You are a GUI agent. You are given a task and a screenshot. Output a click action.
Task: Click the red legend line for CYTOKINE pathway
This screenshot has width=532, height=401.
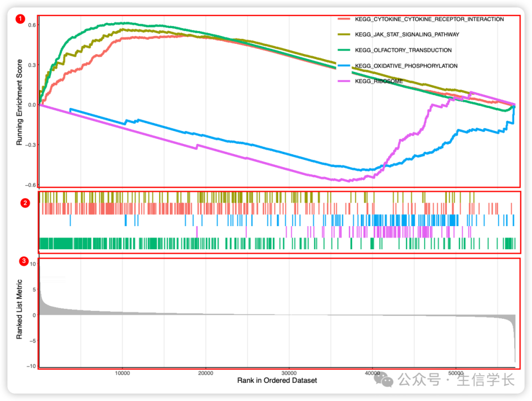[343, 19]
